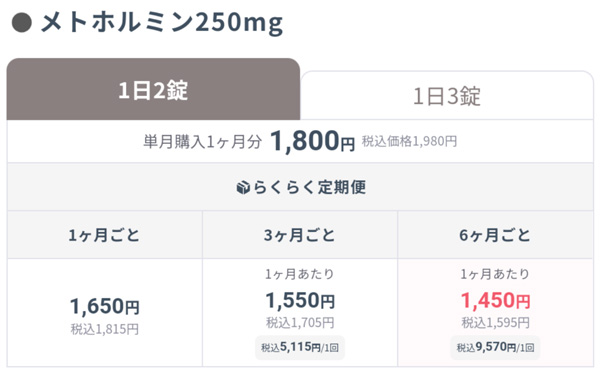600x376 pixels.
Task: Click 税込1,815円 under the monthly plan
Action: point(104,329)
